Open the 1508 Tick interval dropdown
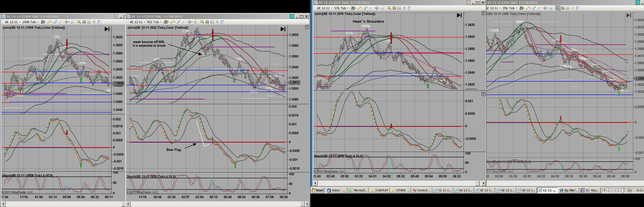644x207 pixels. 30,22
